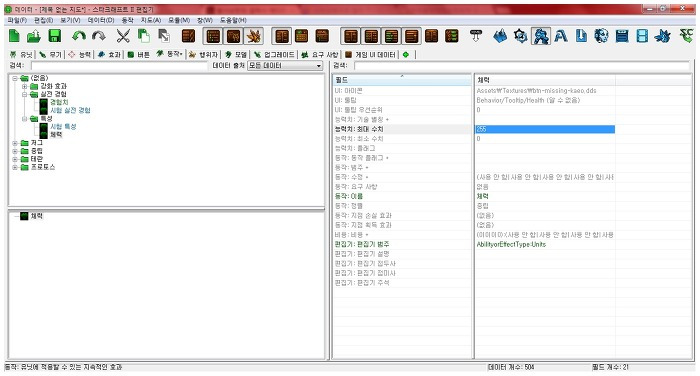This screenshot has width=700, height=376.
Task: Toggle second button of four brown layout buttons
Action: [371, 36]
